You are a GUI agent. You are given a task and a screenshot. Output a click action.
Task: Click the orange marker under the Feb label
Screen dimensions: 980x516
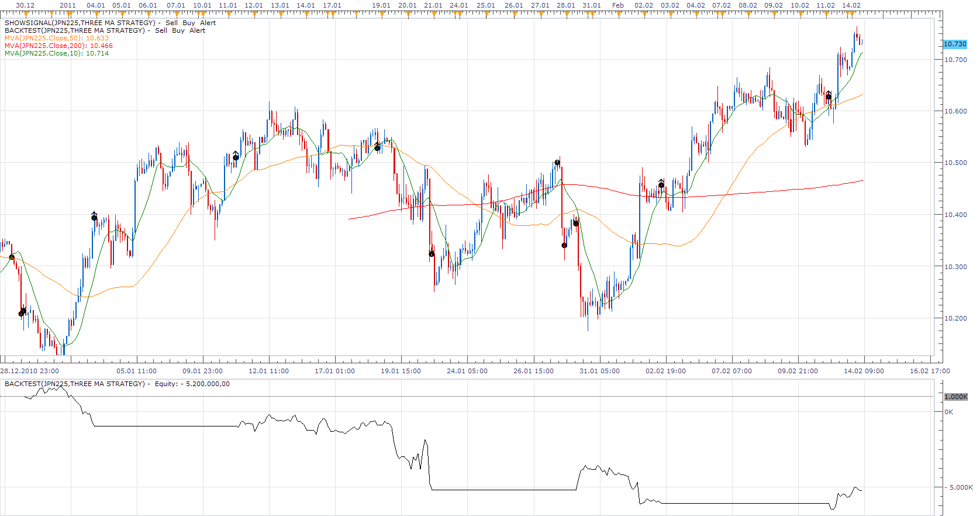pos(618,13)
